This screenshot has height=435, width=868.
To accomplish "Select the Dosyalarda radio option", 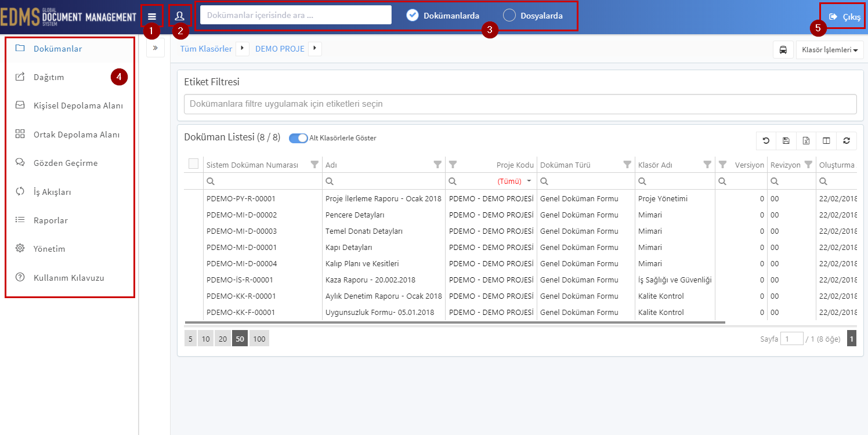I will (533, 16).
